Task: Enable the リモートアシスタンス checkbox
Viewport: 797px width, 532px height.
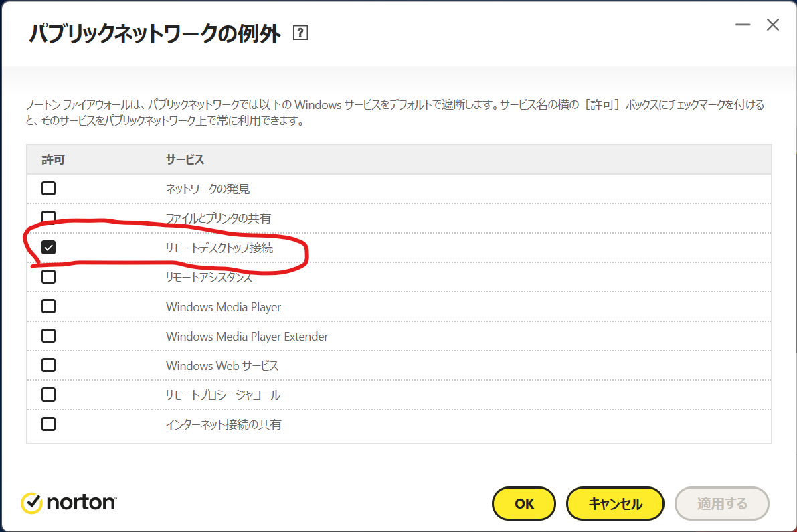Action: pos(48,277)
